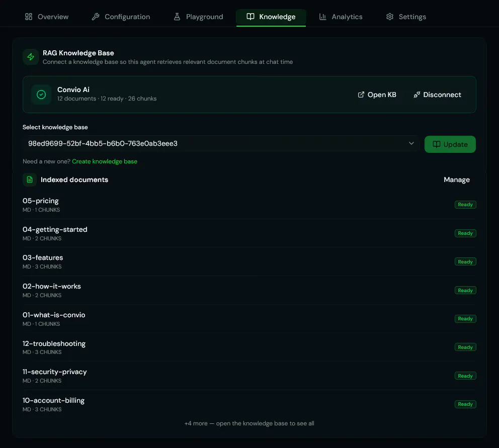Click the Convio Ai connected checkmark icon
Viewport: 499px width, 448px height.
tap(41, 95)
